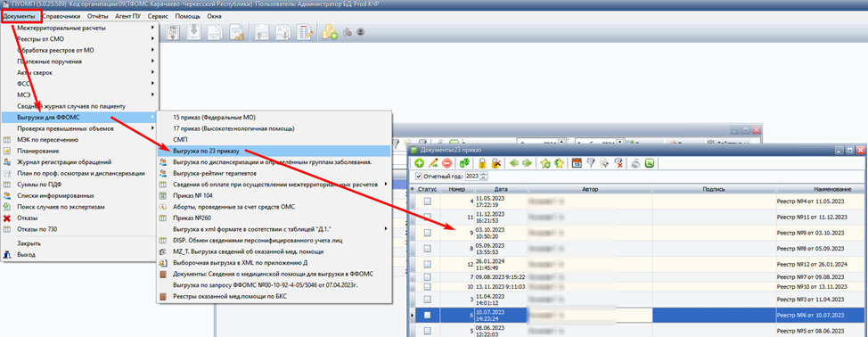This screenshot has width=868, height=337.
Task: Click the green Excel export icon
Action: click(x=650, y=163)
